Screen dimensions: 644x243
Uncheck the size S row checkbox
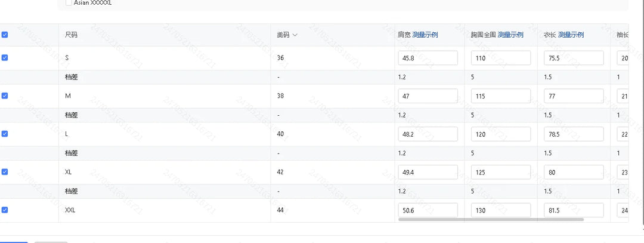tap(5, 58)
